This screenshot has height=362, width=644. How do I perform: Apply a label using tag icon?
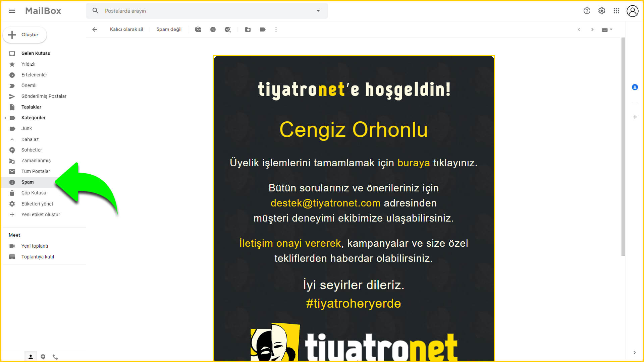[263, 29]
